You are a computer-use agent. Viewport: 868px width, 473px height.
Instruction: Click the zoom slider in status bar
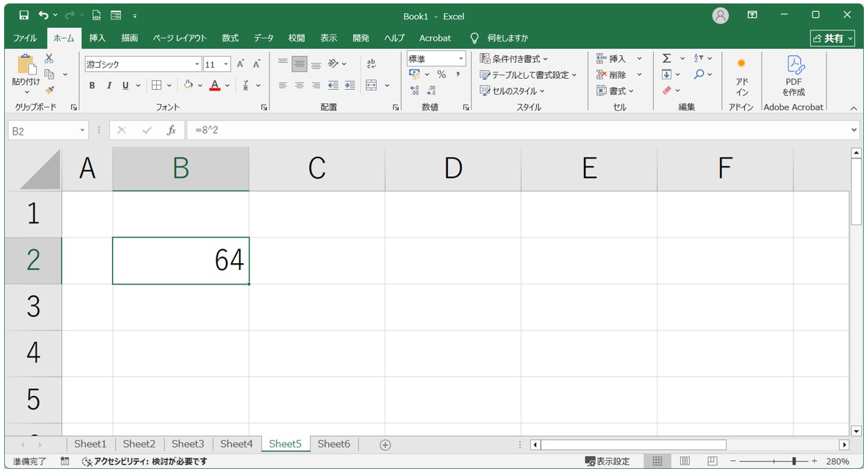(795, 461)
